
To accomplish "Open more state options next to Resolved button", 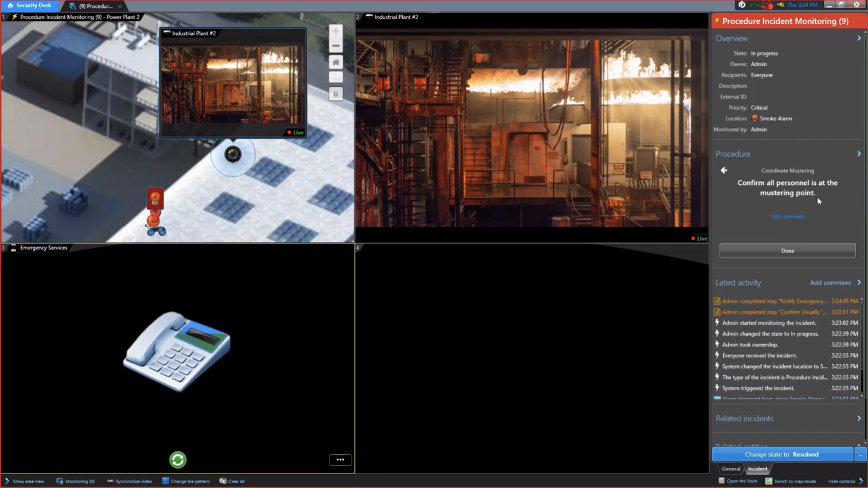I will click(x=860, y=455).
